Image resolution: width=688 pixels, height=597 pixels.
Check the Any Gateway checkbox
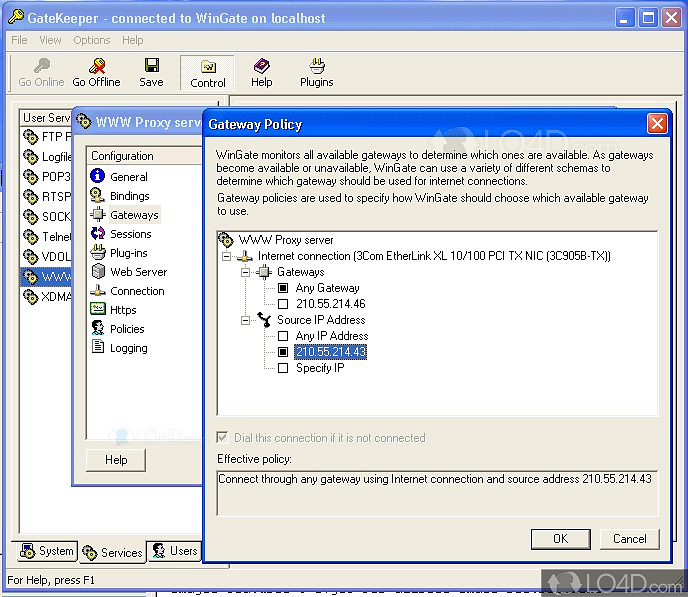[283, 288]
